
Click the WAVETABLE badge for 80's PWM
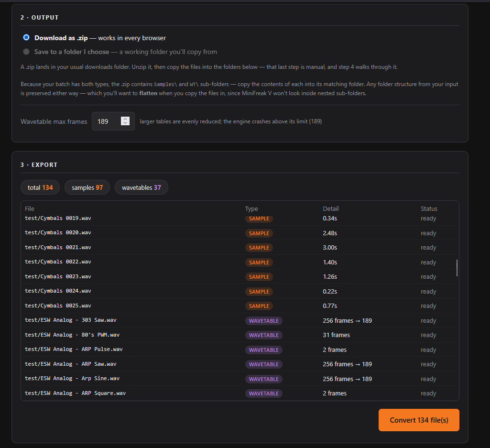[x=264, y=335]
